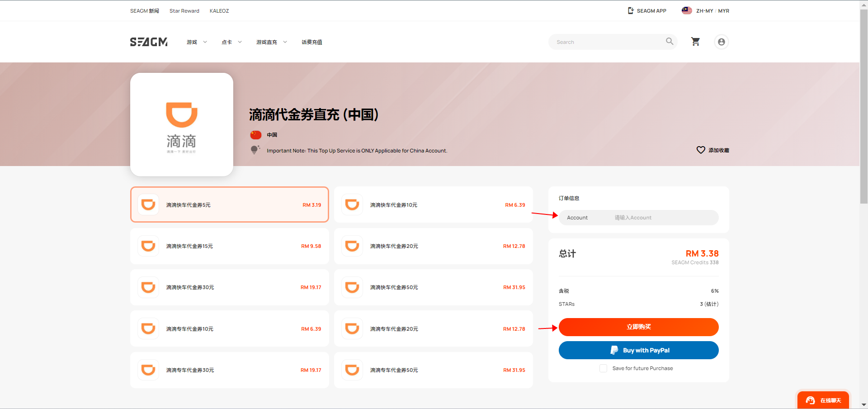Viewport: 868px width, 409px height.
Task: Click the Buy with PayPal button
Action: pyautogui.click(x=638, y=350)
